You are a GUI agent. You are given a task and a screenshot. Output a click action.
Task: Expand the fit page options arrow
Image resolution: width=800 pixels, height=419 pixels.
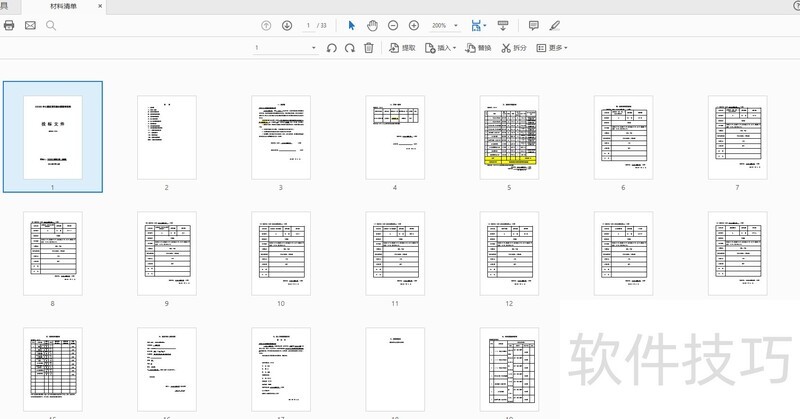pyautogui.click(x=485, y=25)
